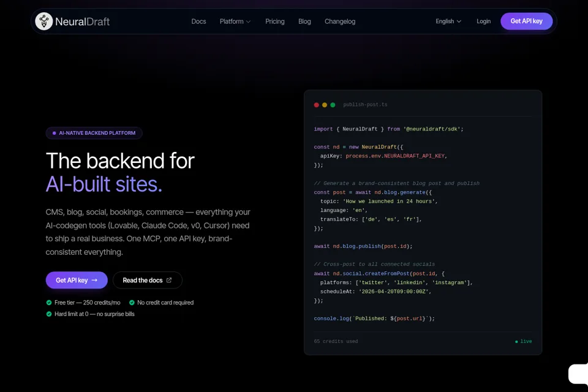The width and height of the screenshot is (588, 392).
Task: Go to Pricing
Action: [275, 21]
